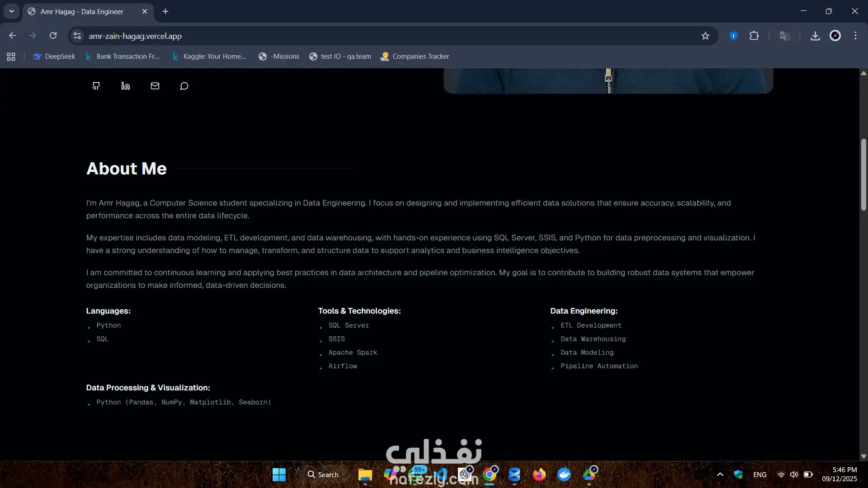Open Windows Start menu
The width and height of the screenshot is (868, 488).
(x=279, y=474)
